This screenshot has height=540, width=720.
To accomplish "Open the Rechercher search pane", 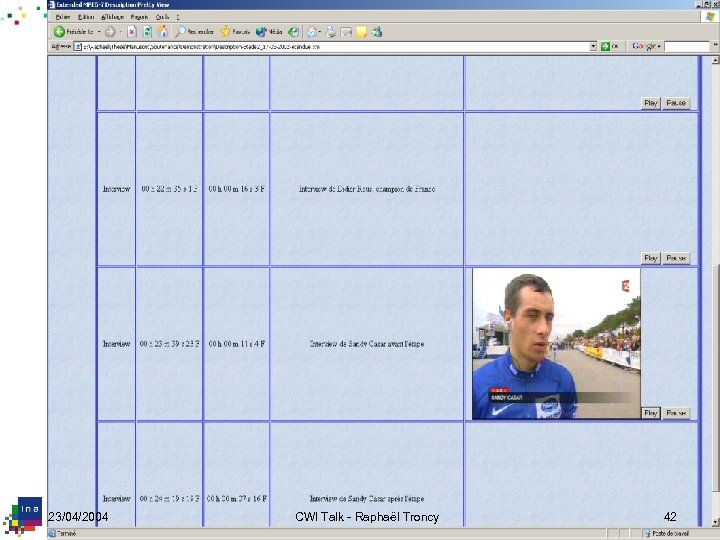I will 194,32.
